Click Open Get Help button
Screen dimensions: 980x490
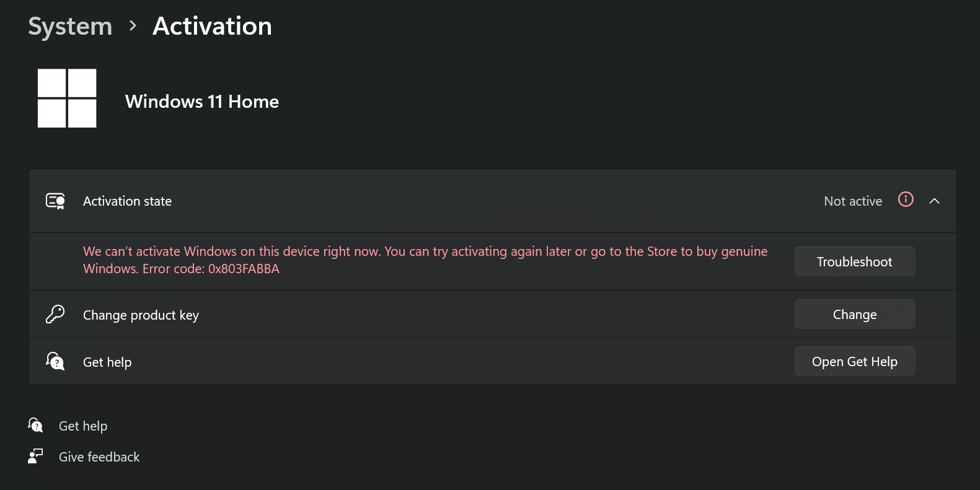(854, 361)
